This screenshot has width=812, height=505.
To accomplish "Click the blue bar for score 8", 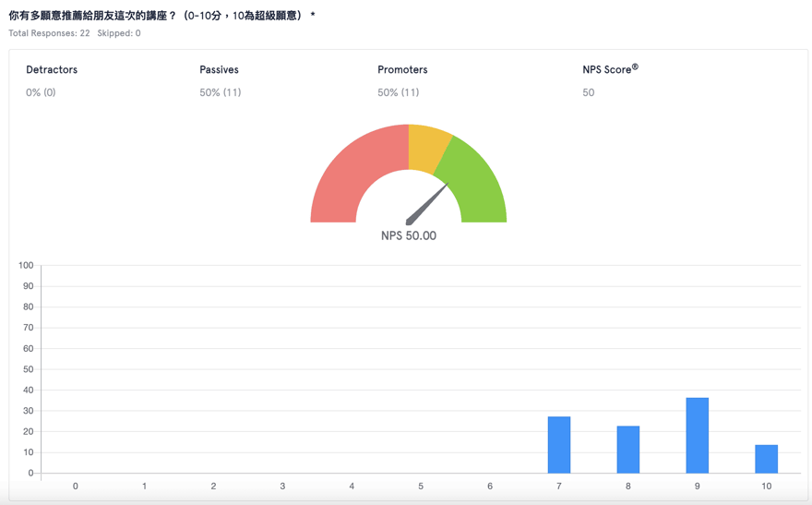I will click(x=628, y=450).
